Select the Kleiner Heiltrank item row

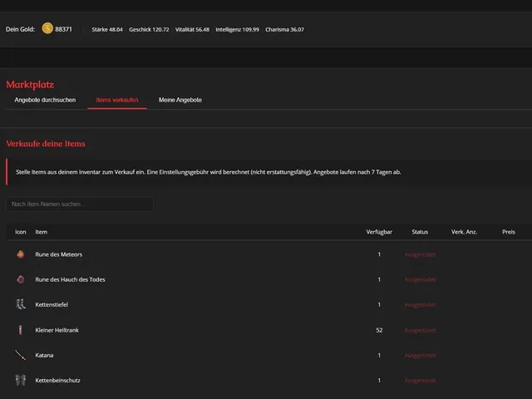(269, 330)
